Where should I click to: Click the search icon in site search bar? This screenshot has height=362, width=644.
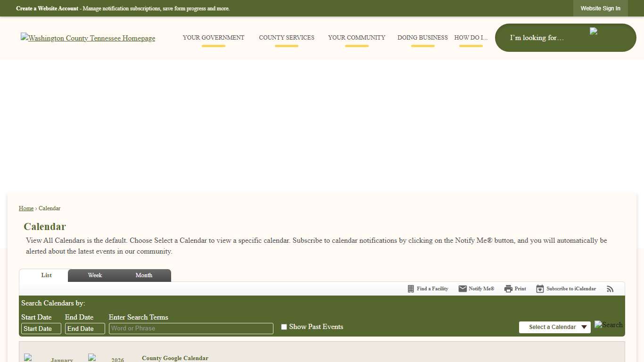pos(594,32)
